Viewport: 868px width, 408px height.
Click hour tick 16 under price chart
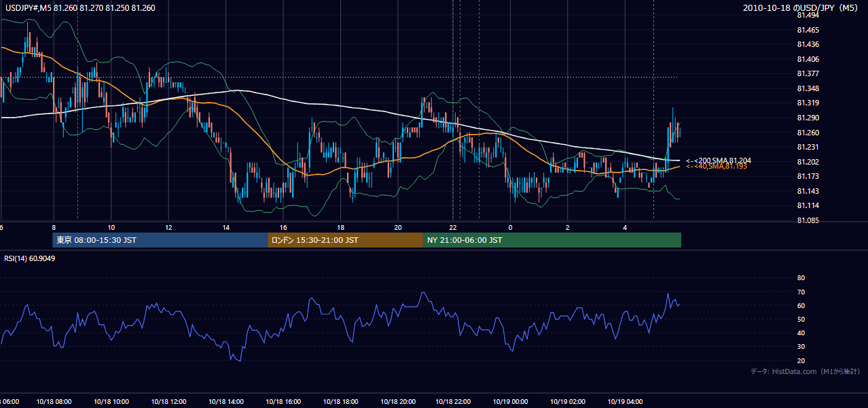[x=283, y=227]
